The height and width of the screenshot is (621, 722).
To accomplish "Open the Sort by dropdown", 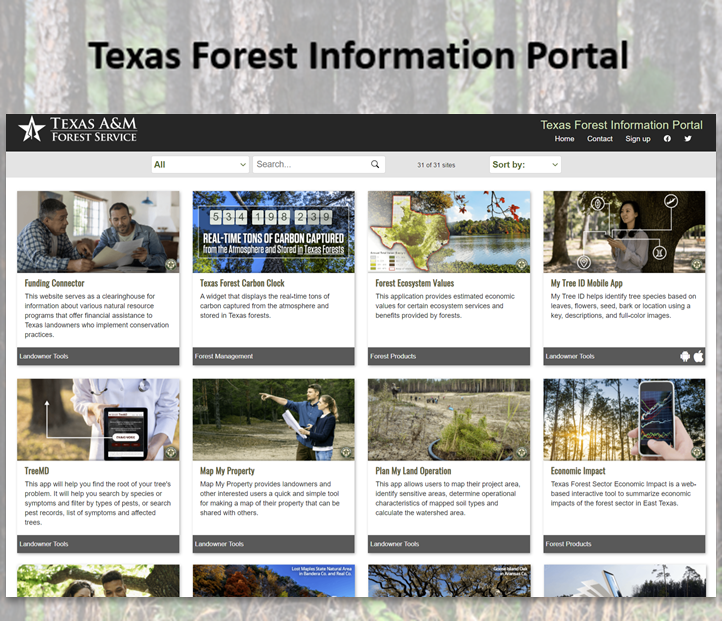I will click(x=525, y=164).
